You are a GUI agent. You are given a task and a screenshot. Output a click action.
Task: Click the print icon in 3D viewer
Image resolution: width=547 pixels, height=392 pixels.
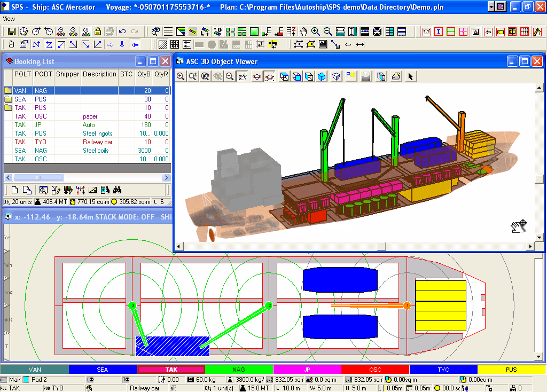[x=396, y=77]
